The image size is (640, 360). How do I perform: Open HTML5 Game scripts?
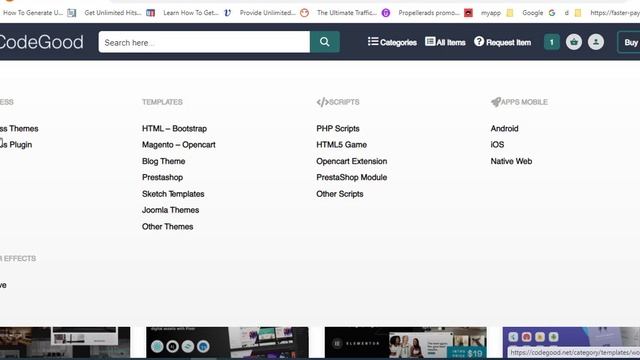pyautogui.click(x=341, y=145)
